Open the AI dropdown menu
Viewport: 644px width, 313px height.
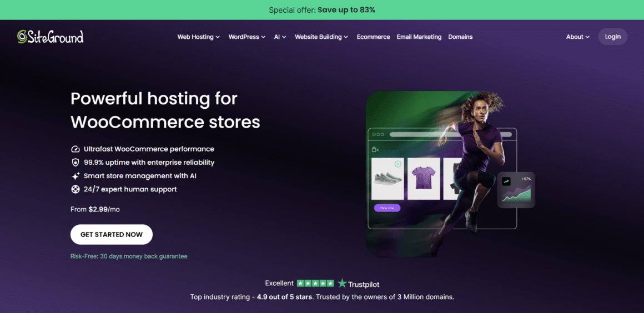pos(280,37)
